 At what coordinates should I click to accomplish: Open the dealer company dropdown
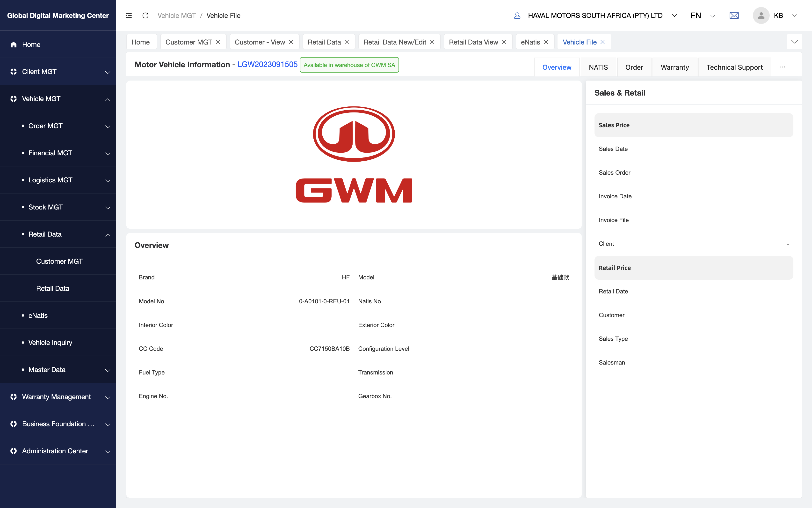(x=674, y=15)
